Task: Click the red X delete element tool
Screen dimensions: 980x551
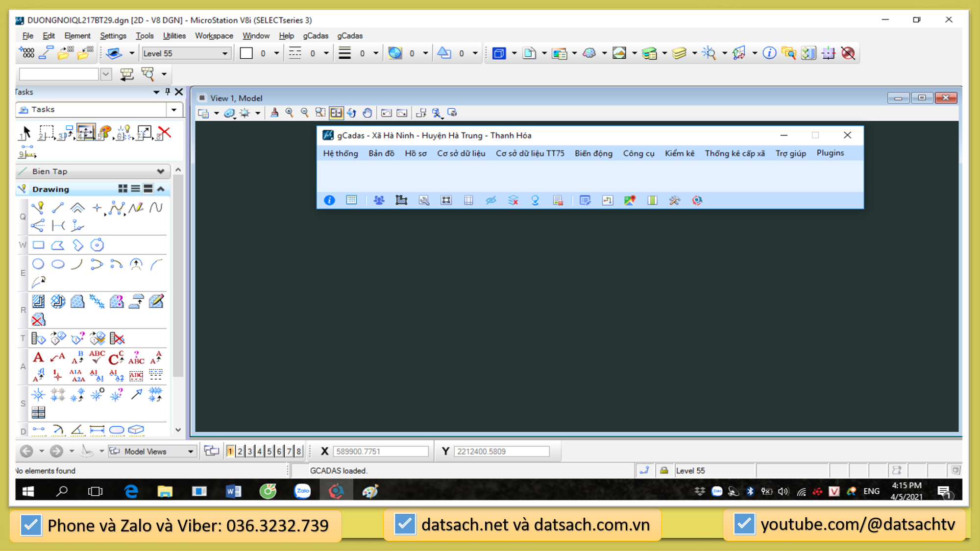Action: (165, 133)
